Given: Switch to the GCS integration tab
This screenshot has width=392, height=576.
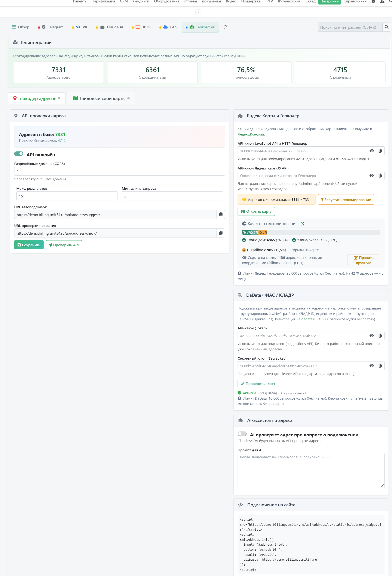Looking at the screenshot, I should click(168, 27).
